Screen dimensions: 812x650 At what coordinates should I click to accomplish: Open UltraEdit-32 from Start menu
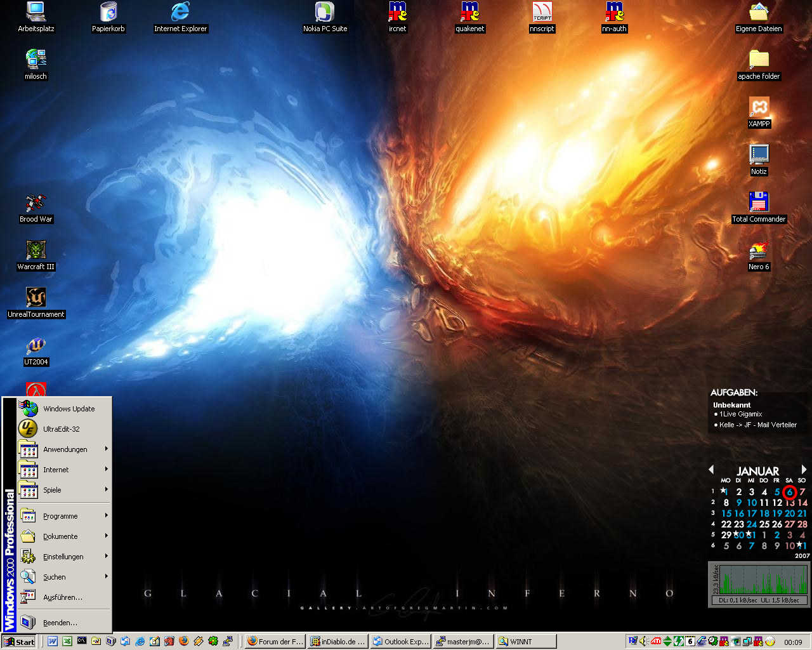[x=64, y=429]
